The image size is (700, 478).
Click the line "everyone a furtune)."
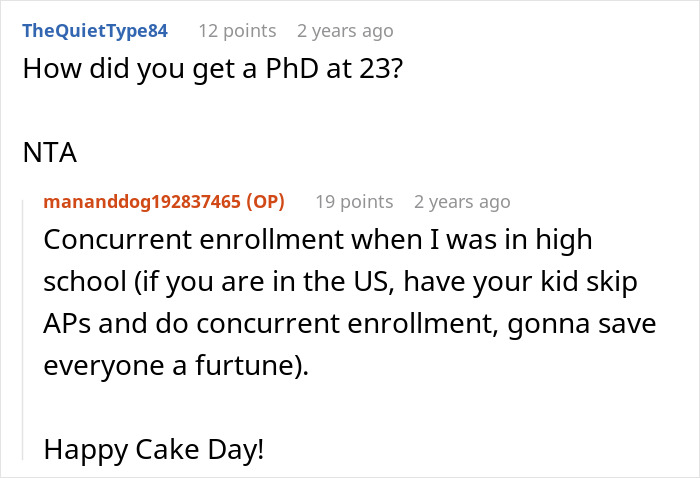[176, 366]
